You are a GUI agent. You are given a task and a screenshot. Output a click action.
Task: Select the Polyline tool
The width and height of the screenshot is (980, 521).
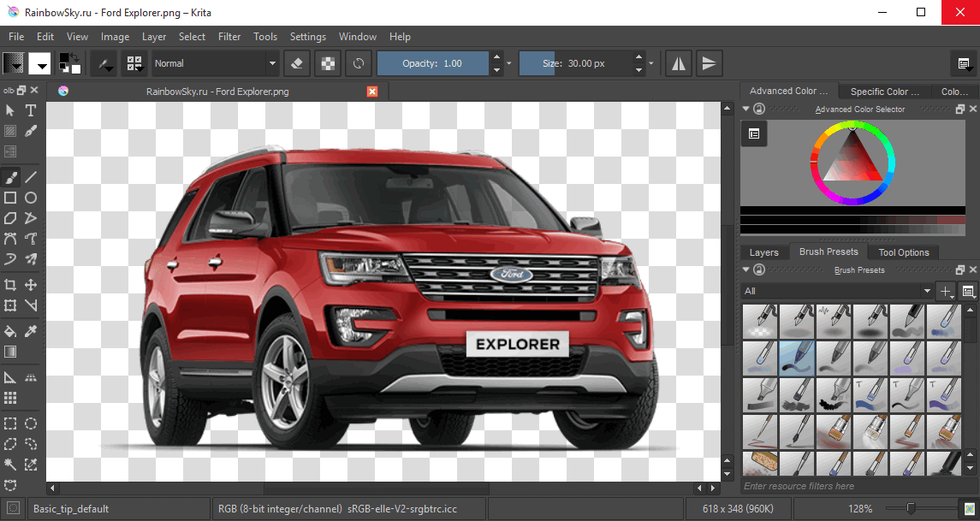31,219
